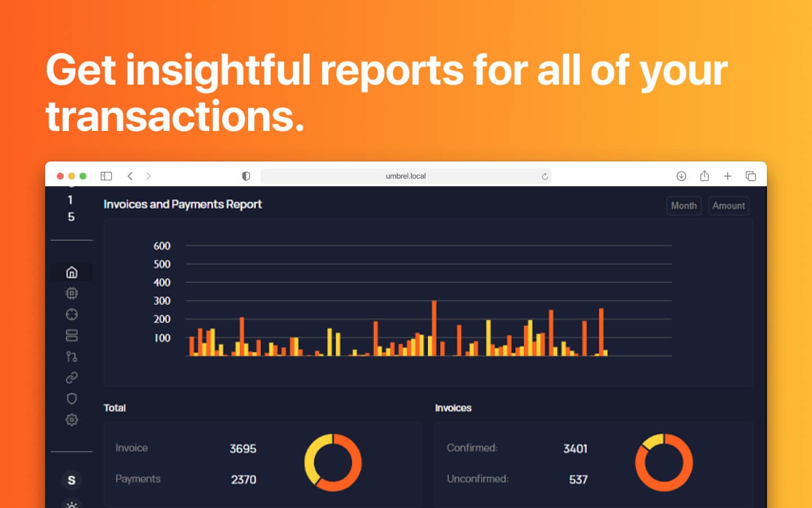Click the Total invoices donut chart
Viewport: 812px width, 508px height.
click(x=333, y=462)
